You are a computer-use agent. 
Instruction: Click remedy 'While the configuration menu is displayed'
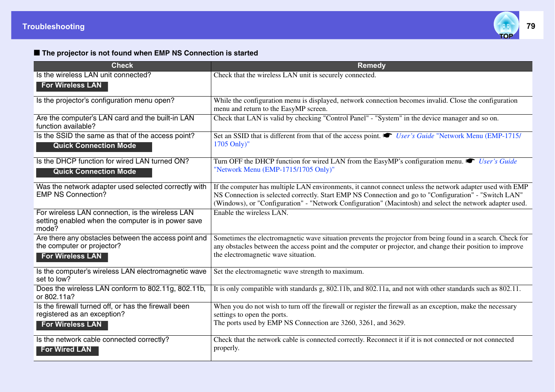click(365, 105)
